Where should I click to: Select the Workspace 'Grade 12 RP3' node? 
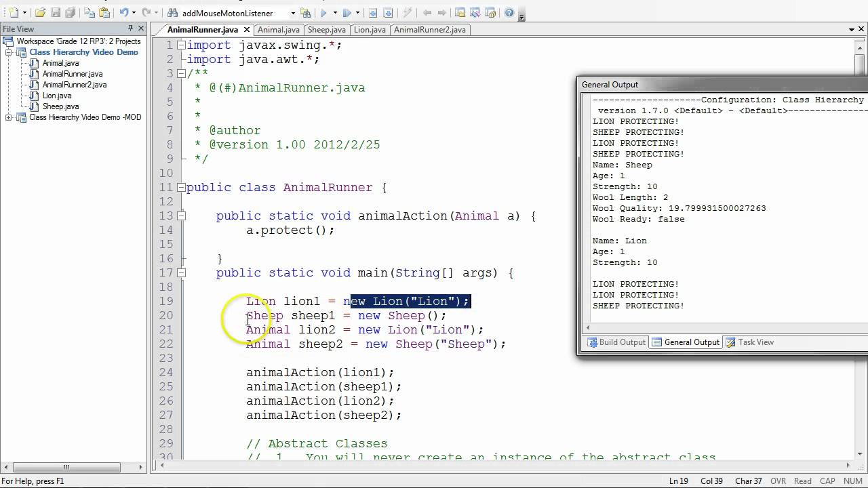click(x=79, y=41)
